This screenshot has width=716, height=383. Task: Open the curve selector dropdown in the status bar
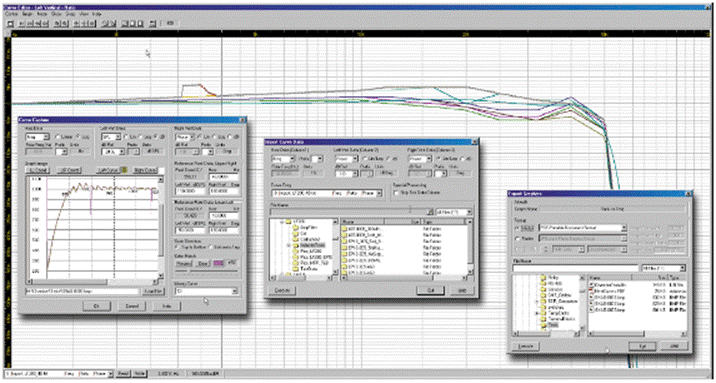point(58,373)
